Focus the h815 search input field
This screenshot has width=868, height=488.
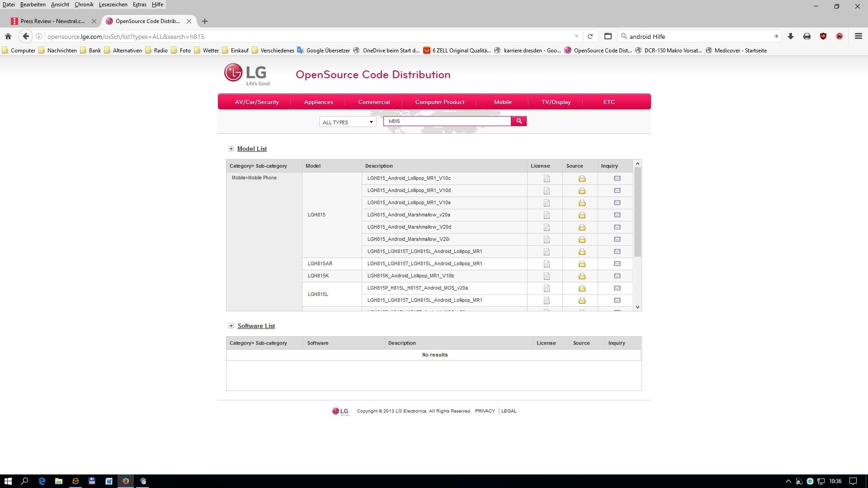(x=447, y=121)
